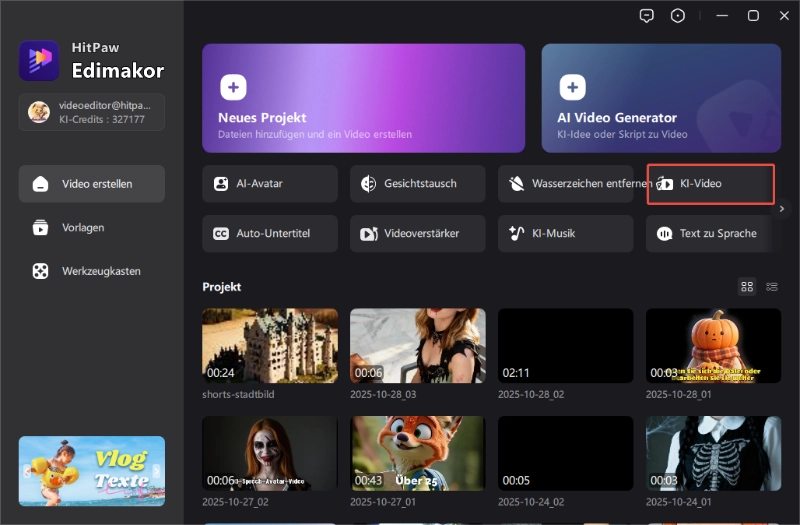The height and width of the screenshot is (525, 800).
Task: Expand more tools with the right arrow
Action: [x=783, y=208]
